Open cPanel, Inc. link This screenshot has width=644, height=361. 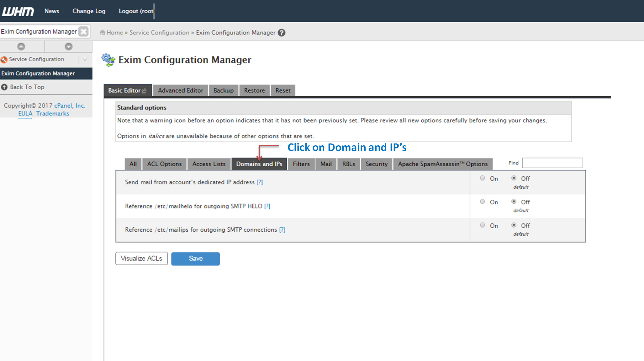point(70,106)
